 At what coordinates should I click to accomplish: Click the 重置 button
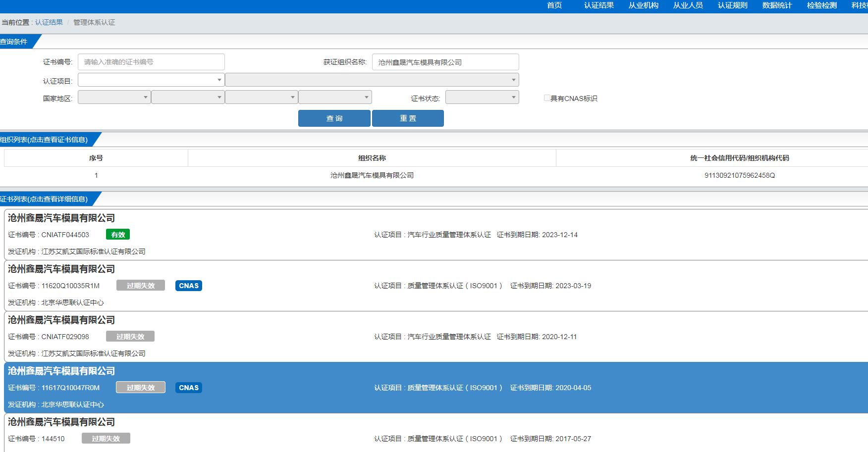pyautogui.click(x=408, y=118)
